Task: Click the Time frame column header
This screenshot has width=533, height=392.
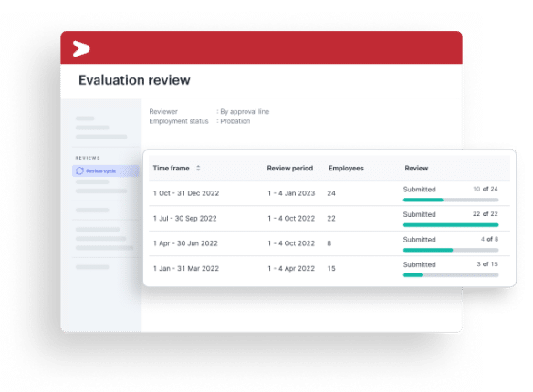Action: coord(171,168)
